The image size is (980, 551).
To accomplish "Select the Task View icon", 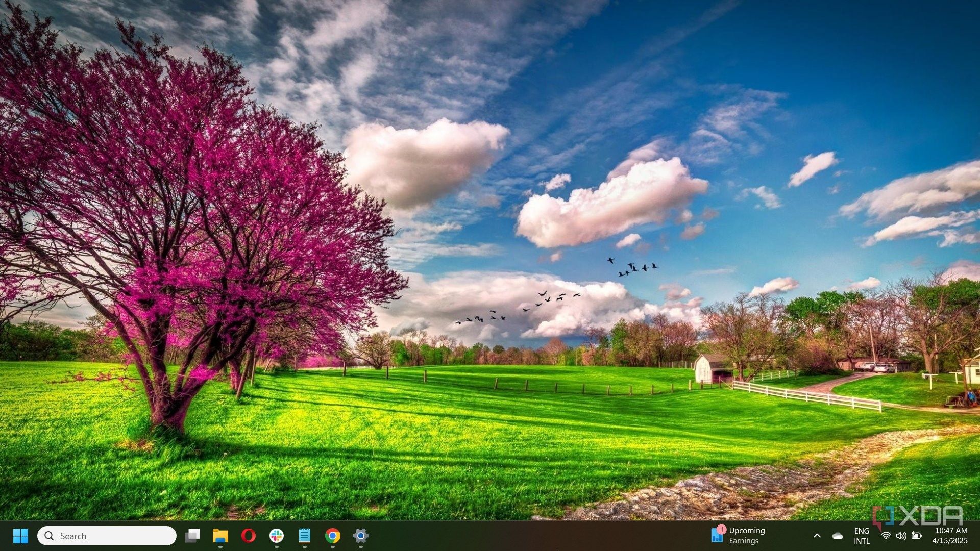I will coord(192,536).
